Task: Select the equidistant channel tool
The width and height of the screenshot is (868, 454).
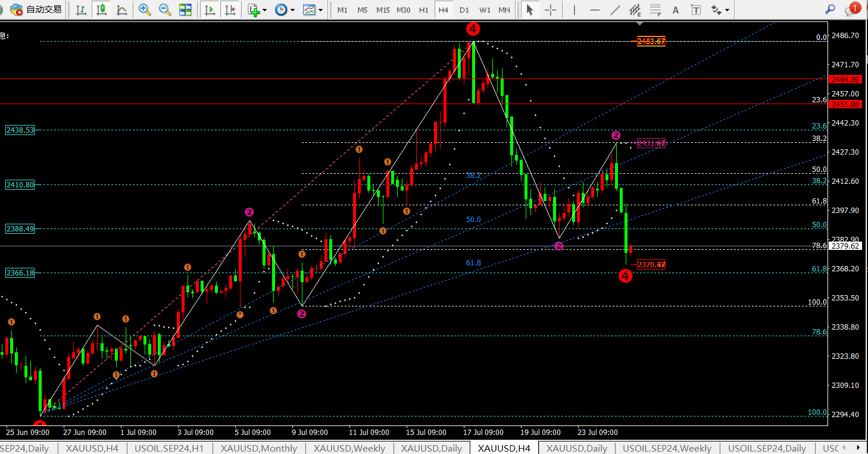Action: [635, 10]
